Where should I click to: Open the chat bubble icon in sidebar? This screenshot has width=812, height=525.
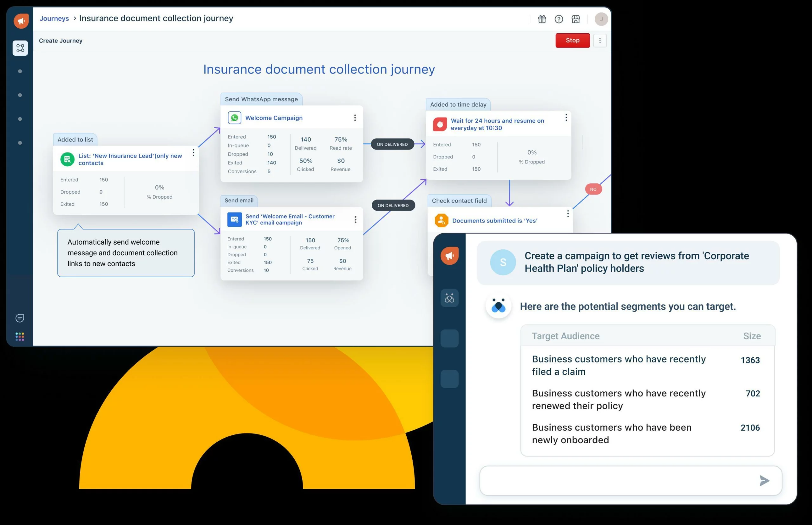coord(20,318)
